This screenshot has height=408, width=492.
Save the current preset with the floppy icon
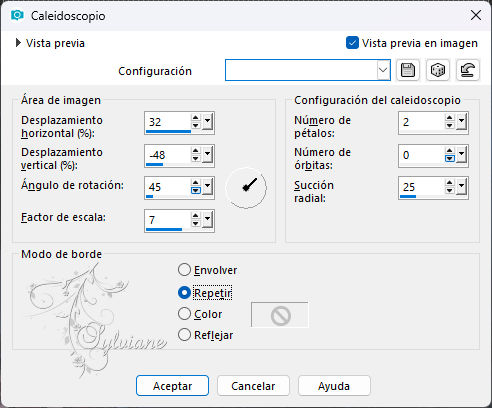(408, 70)
